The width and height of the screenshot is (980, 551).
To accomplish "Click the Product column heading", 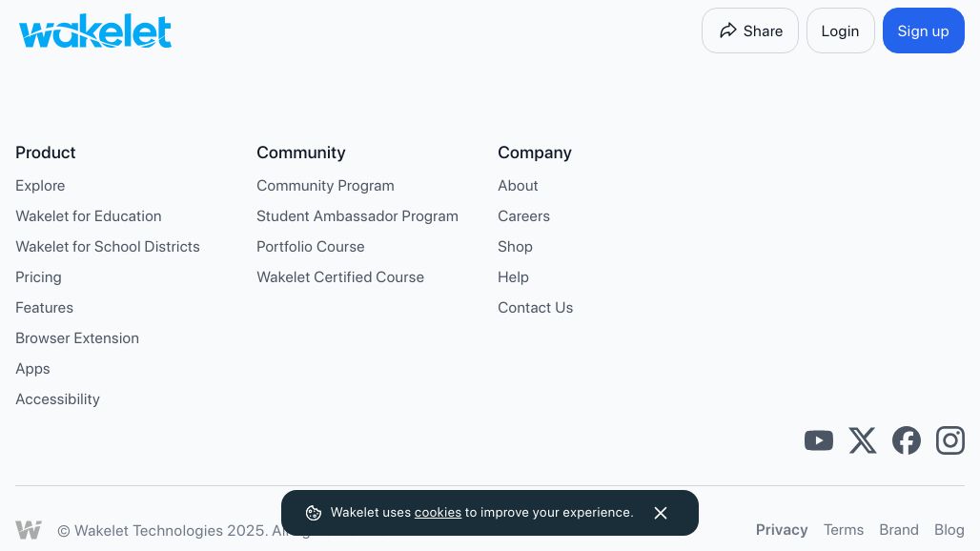I will (45, 153).
